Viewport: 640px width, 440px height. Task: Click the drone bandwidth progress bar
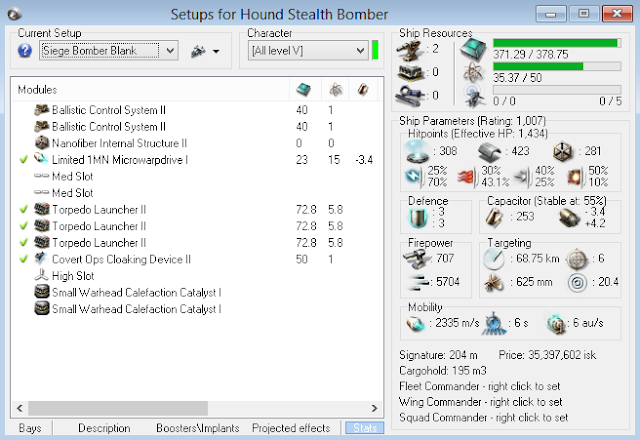click(x=557, y=89)
